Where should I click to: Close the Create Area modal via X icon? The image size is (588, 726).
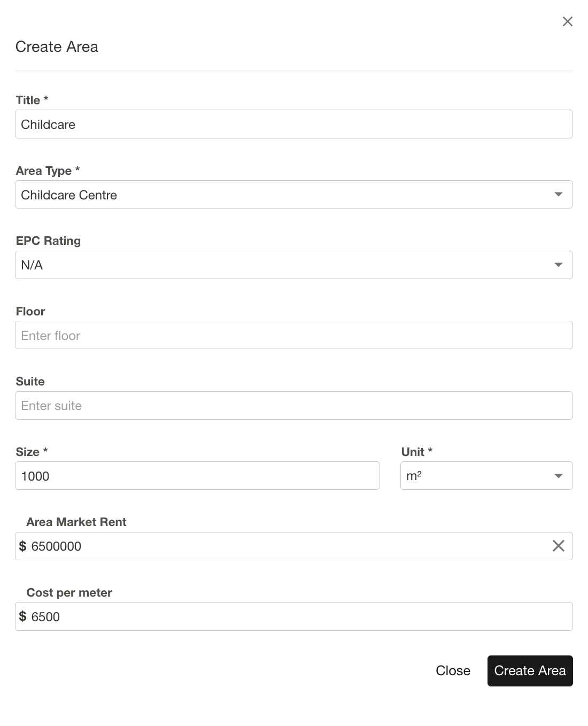tap(567, 21)
